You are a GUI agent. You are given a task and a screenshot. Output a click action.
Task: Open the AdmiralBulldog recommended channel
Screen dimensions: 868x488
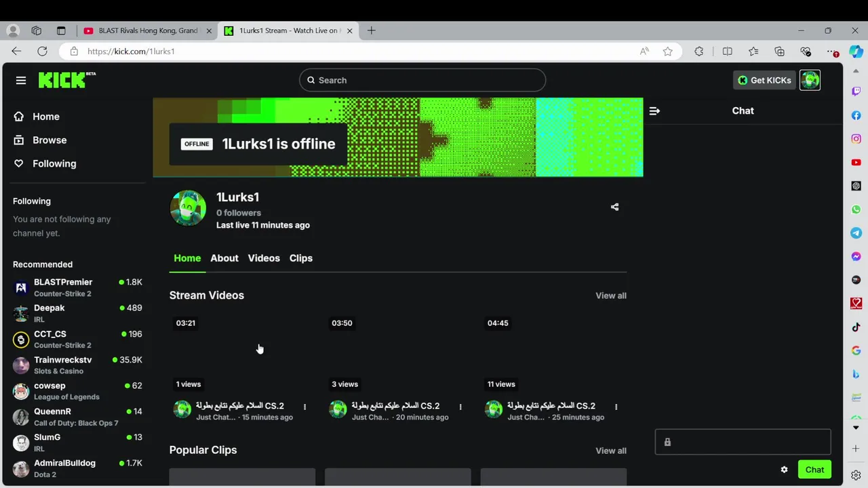(x=77, y=468)
